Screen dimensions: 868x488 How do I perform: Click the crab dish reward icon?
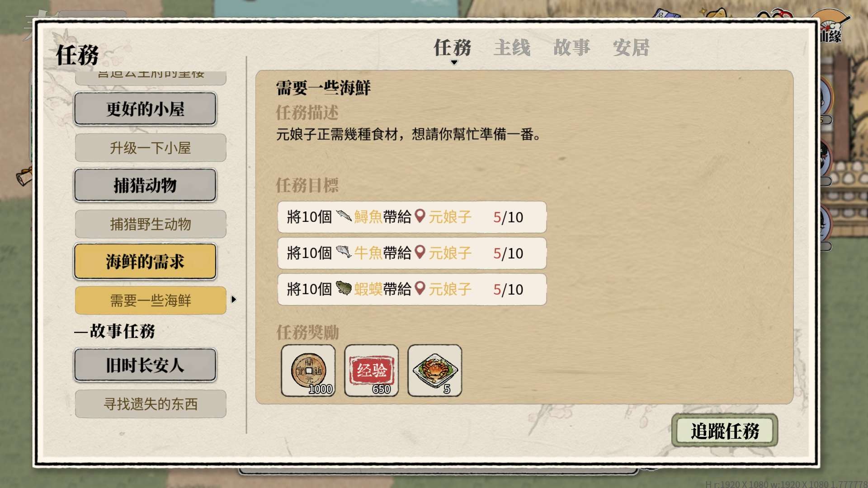(x=434, y=371)
